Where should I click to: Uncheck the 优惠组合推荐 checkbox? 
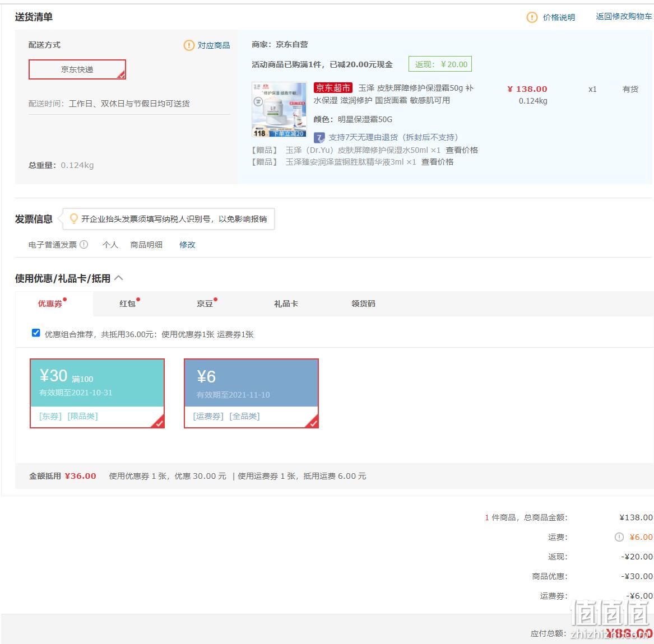(36, 333)
